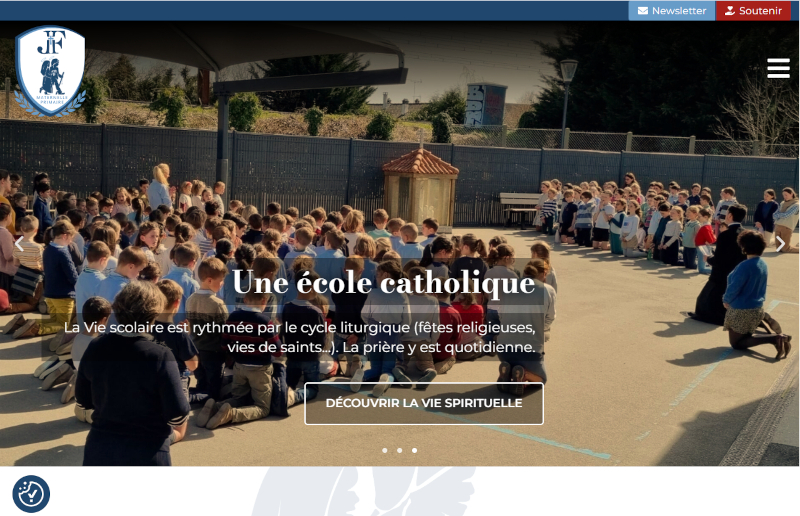Click the donation hand icon beside Soutenir
Viewport: 800px width, 516px height.
pyautogui.click(x=730, y=11)
